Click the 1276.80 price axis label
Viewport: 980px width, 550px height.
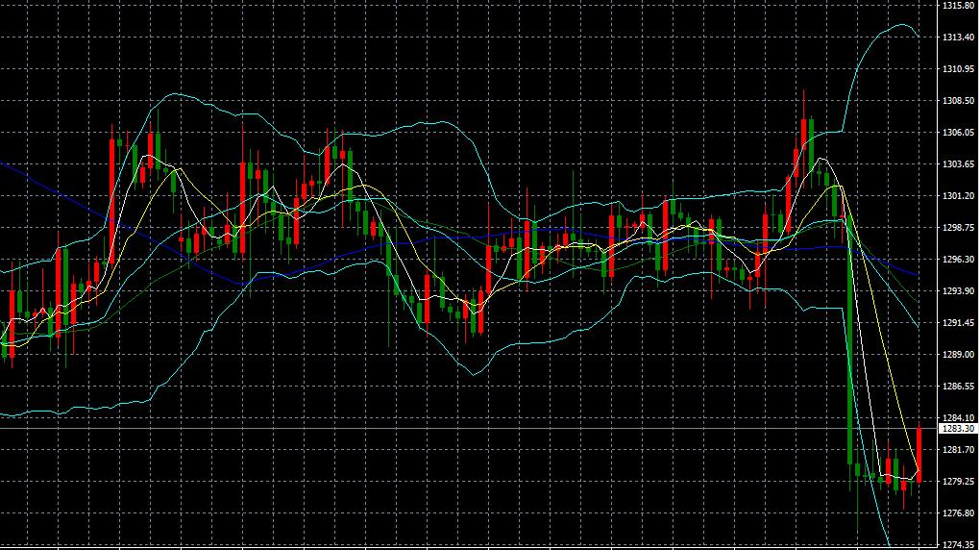(958, 513)
